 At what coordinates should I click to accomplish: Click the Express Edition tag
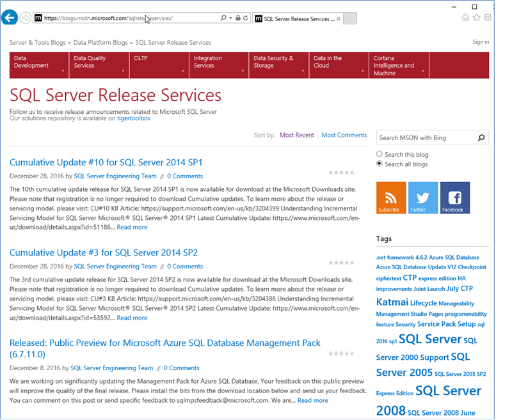[x=395, y=393]
